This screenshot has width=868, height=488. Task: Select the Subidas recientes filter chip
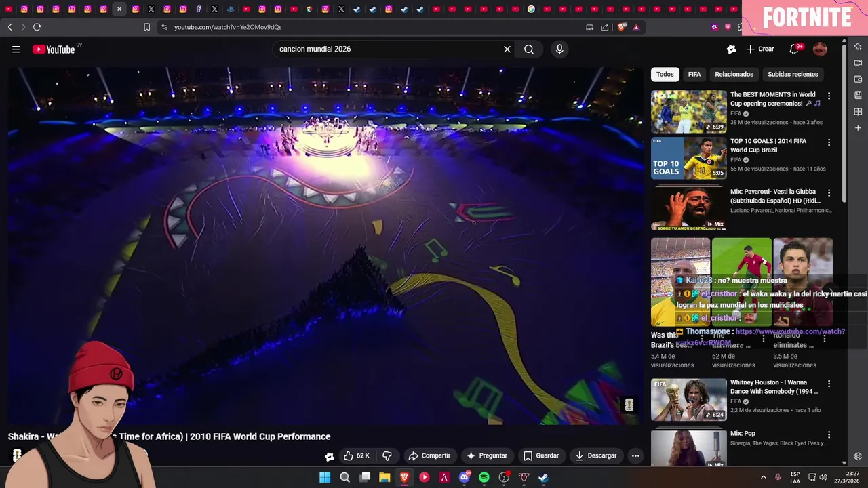793,75
